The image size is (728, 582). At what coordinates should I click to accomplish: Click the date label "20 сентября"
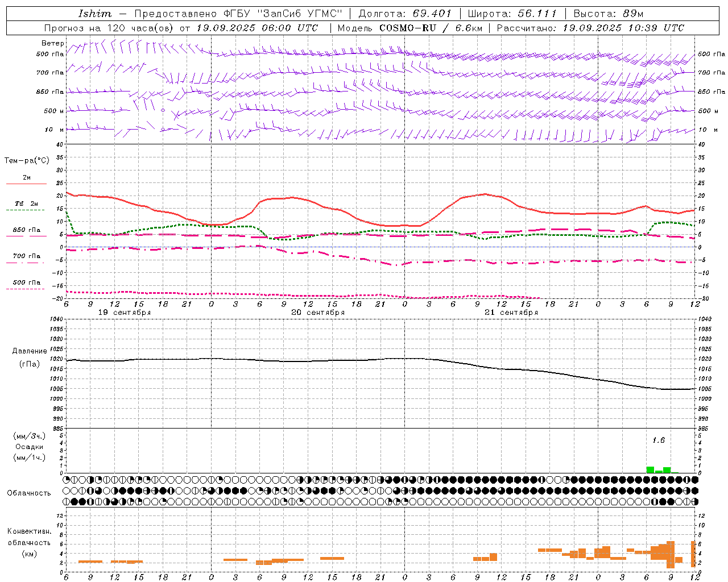point(318,313)
